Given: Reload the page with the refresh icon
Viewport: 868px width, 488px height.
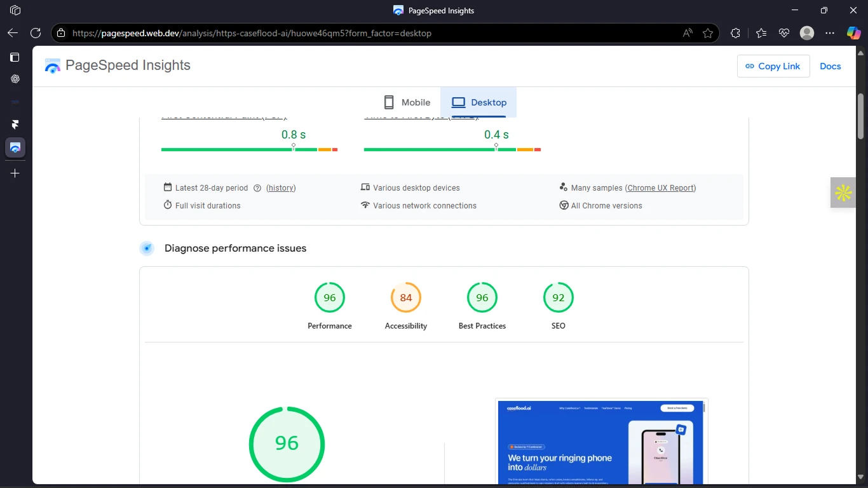Looking at the screenshot, I should pos(36,33).
